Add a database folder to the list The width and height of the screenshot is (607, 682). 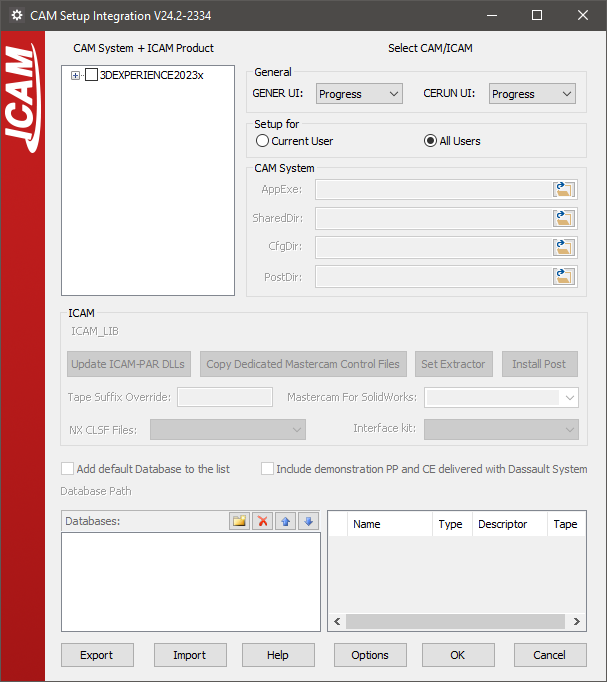click(240, 521)
